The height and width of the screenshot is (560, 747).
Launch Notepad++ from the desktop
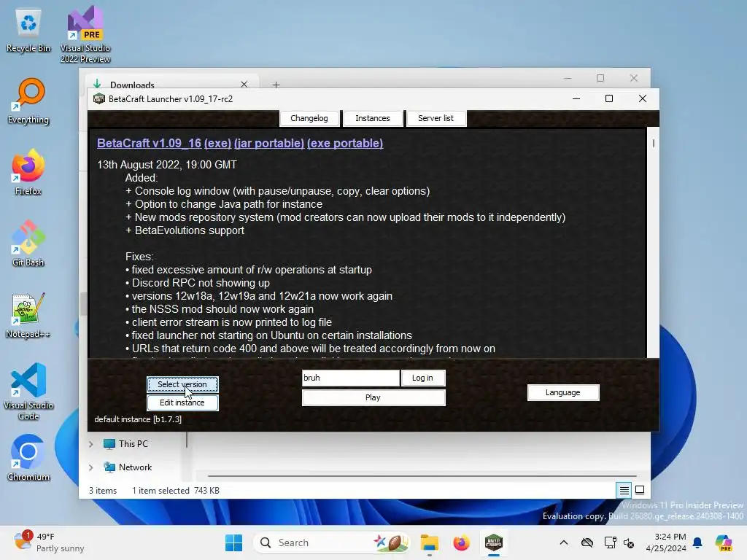(28, 315)
